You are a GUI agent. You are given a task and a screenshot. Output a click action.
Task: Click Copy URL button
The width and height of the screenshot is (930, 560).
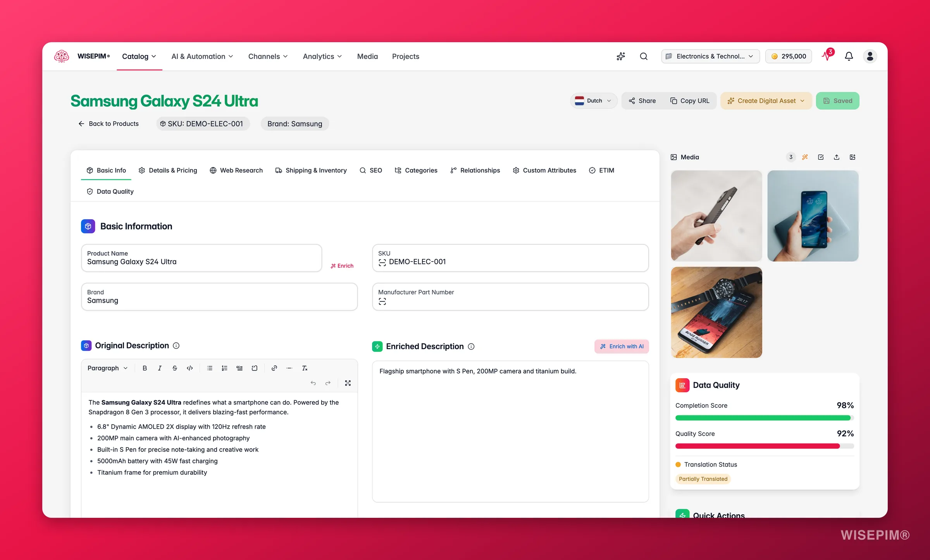[x=690, y=101]
